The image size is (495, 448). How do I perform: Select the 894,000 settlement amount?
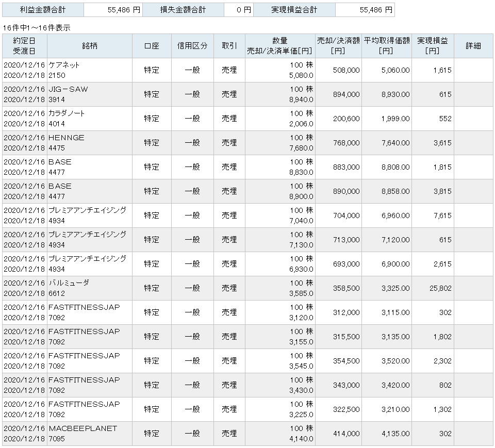(x=346, y=94)
